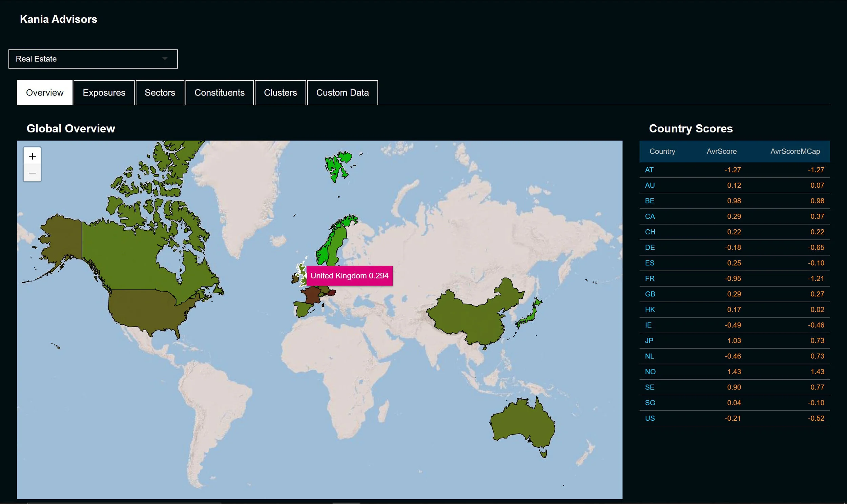847x504 pixels.
Task: Select the Clusters tab
Action: (x=280, y=93)
